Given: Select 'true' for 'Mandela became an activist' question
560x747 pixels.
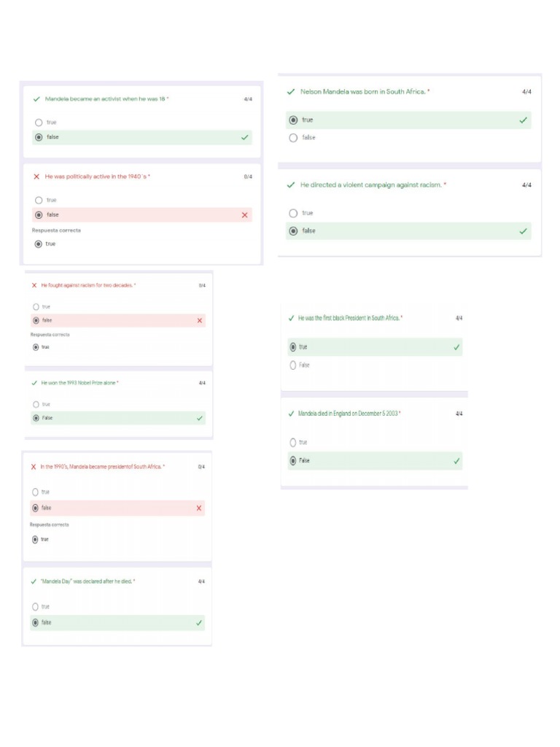Looking at the screenshot, I should tap(39, 123).
